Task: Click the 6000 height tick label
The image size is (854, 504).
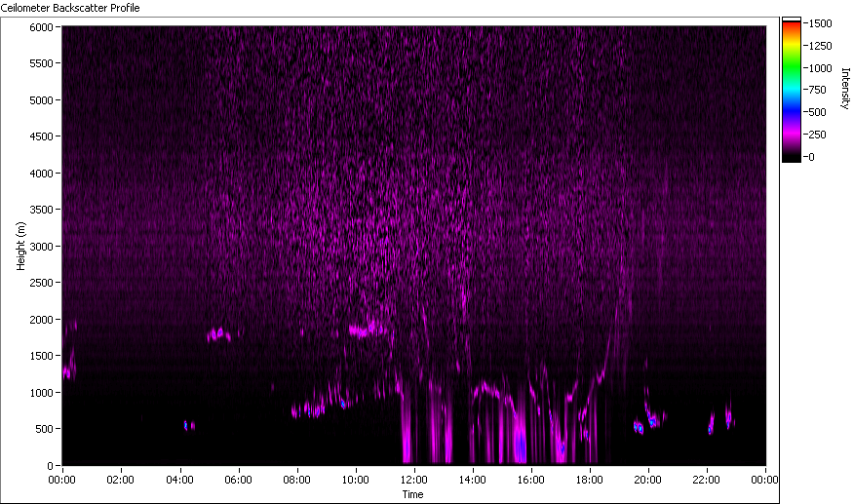Action: 41,27
